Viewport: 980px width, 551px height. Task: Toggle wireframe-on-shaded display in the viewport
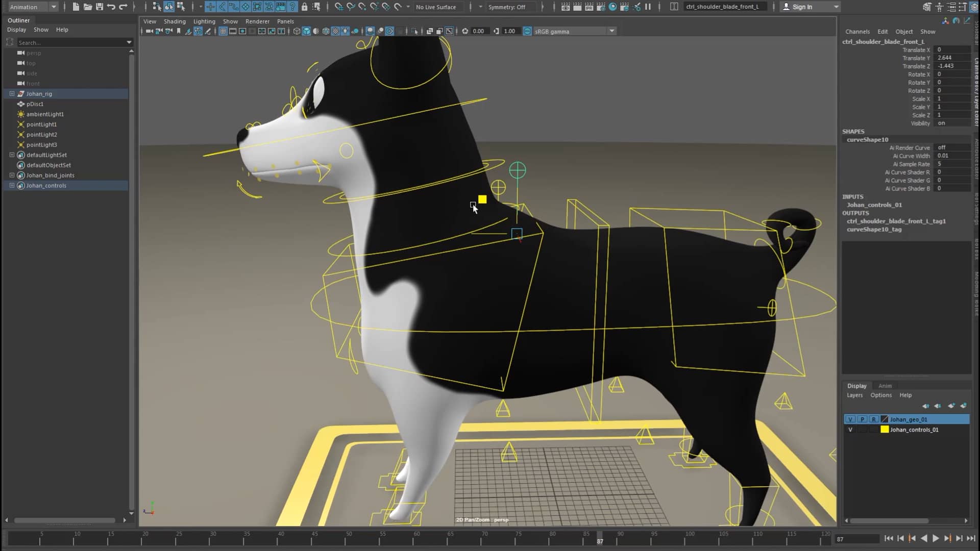pyautogui.click(x=326, y=31)
